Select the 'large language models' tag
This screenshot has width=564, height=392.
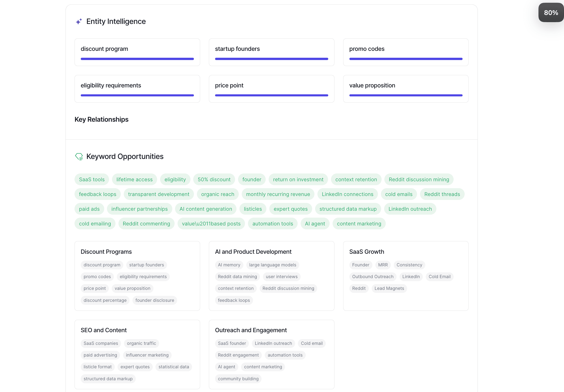(272, 265)
